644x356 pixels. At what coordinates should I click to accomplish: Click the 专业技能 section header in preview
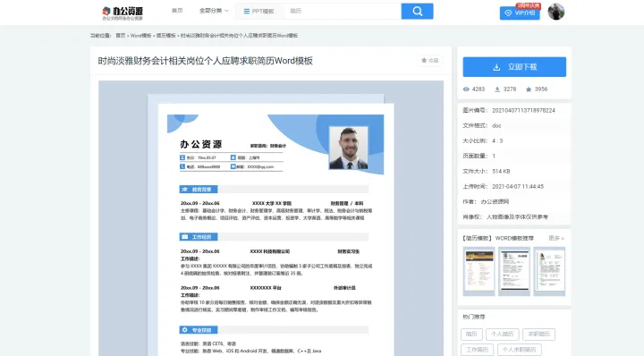tap(199, 330)
